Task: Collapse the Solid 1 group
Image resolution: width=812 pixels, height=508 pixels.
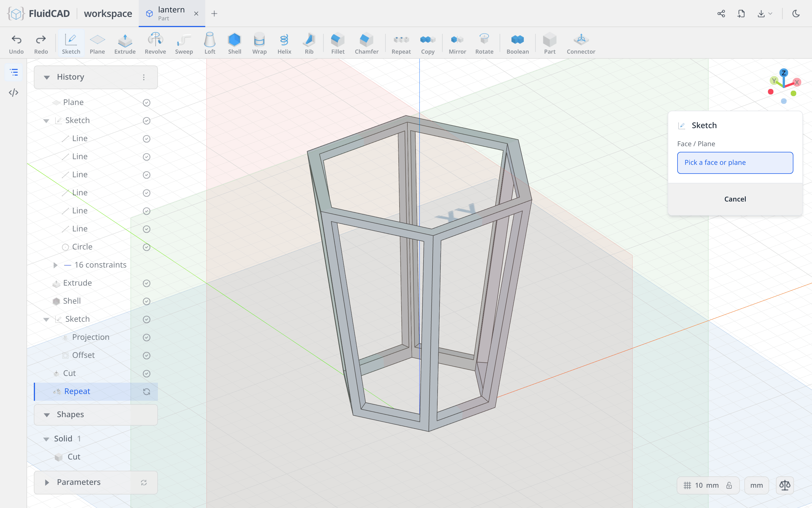Action: (x=46, y=439)
